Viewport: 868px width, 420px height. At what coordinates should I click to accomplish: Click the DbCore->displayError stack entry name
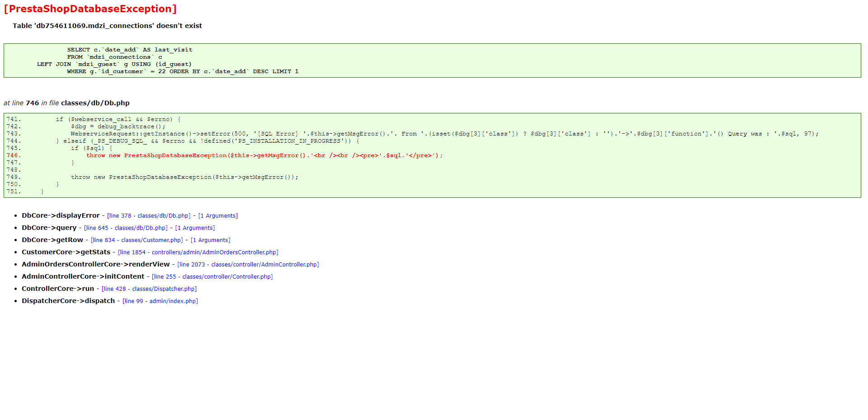tap(61, 216)
